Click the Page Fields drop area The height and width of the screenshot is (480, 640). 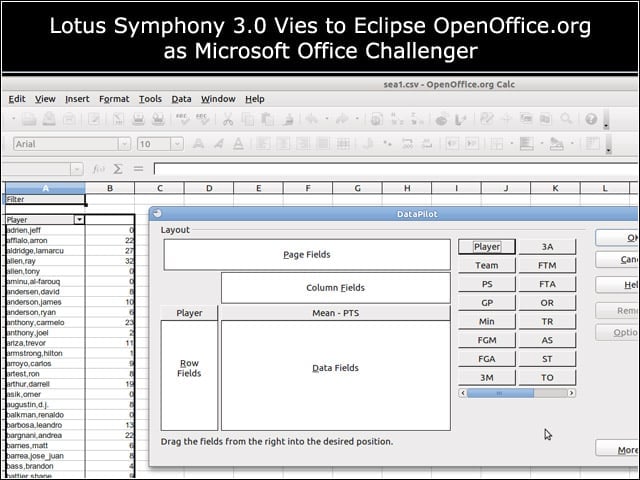[x=307, y=255]
